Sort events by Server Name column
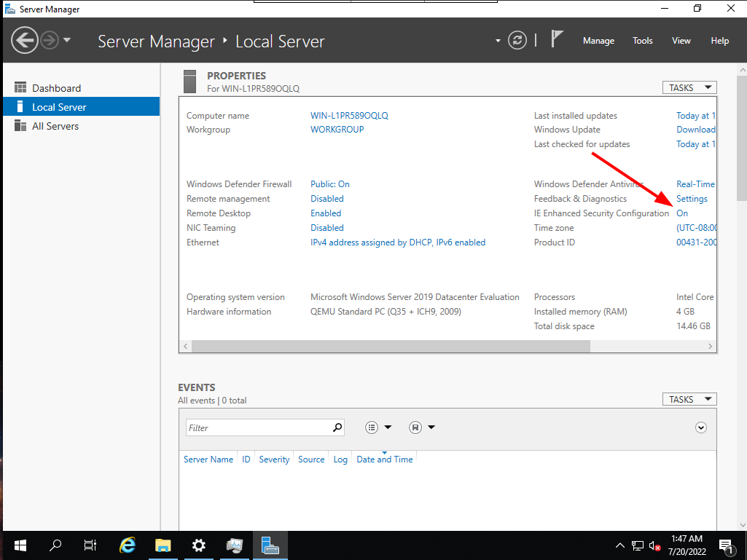Image resolution: width=747 pixels, height=560 pixels. pos(208,460)
